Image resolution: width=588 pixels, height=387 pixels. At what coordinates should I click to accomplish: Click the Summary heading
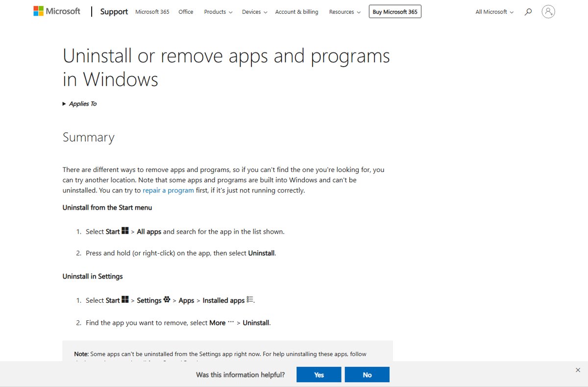[88, 137]
